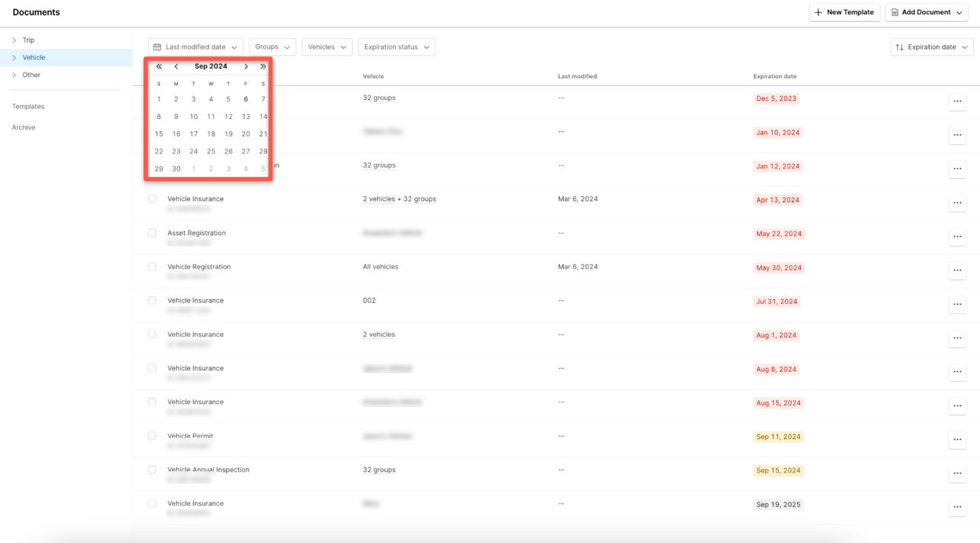Open menu for Aug 1, 2024 row
Viewport: 980px width, 543px height.
[957, 338]
